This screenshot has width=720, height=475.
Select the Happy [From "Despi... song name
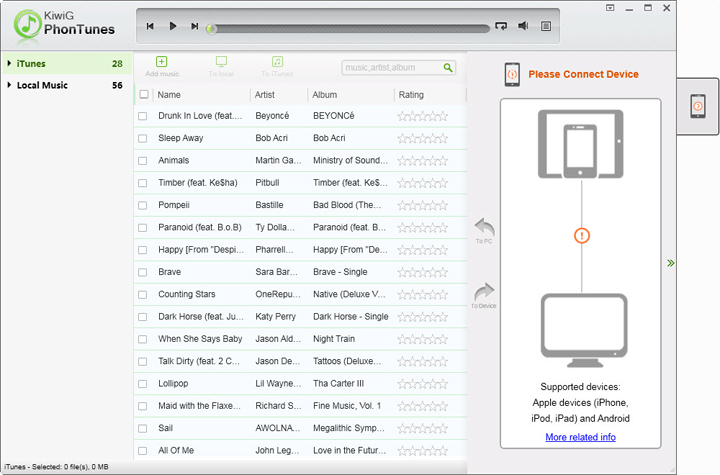click(201, 249)
